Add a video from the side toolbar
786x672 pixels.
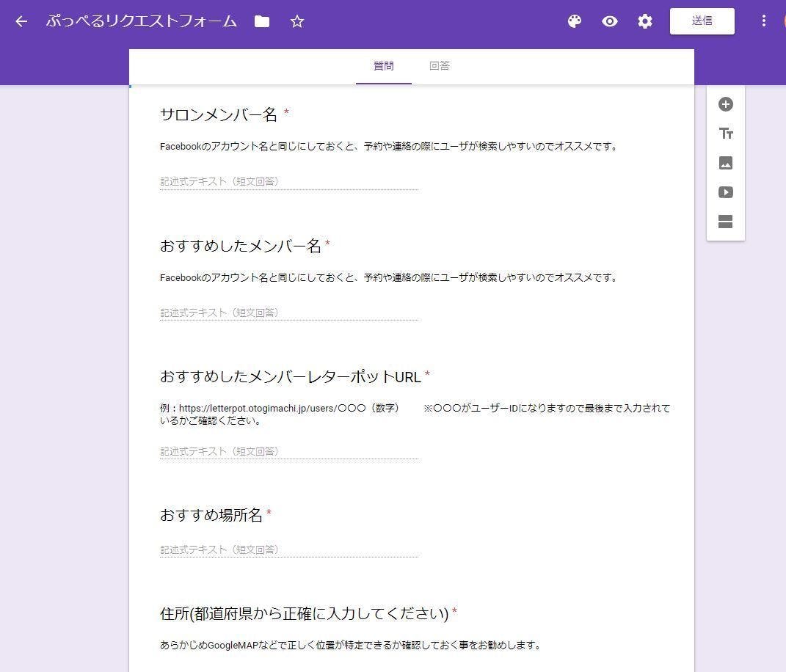726,192
